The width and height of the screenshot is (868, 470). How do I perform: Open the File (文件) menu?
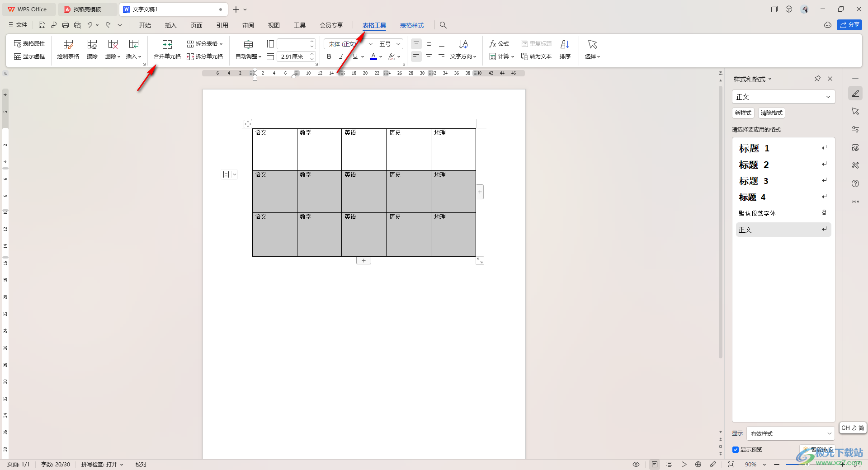pyautogui.click(x=18, y=25)
